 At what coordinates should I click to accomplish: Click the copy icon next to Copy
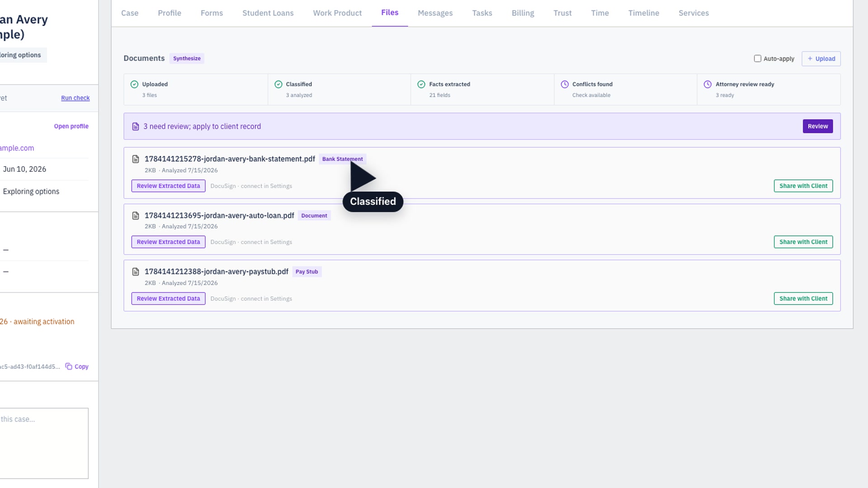69,366
